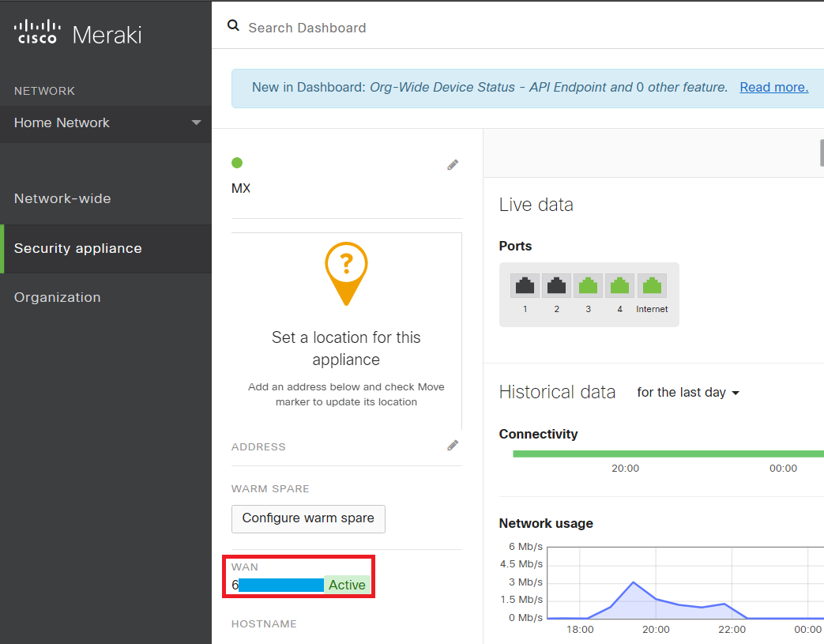Image resolution: width=824 pixels, height=644 pixels.
Task: Click the pencil icon beside ADDRESS
Action: click(453, 446)
